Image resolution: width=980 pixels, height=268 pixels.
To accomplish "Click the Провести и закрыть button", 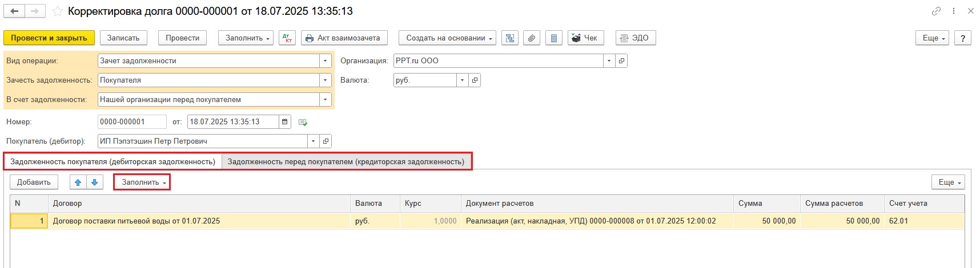I will 49,38.
